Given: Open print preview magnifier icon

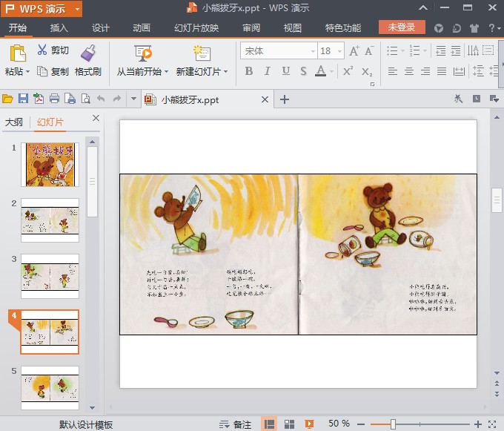Looking at the screenshot, I should (x=85, y=99).
